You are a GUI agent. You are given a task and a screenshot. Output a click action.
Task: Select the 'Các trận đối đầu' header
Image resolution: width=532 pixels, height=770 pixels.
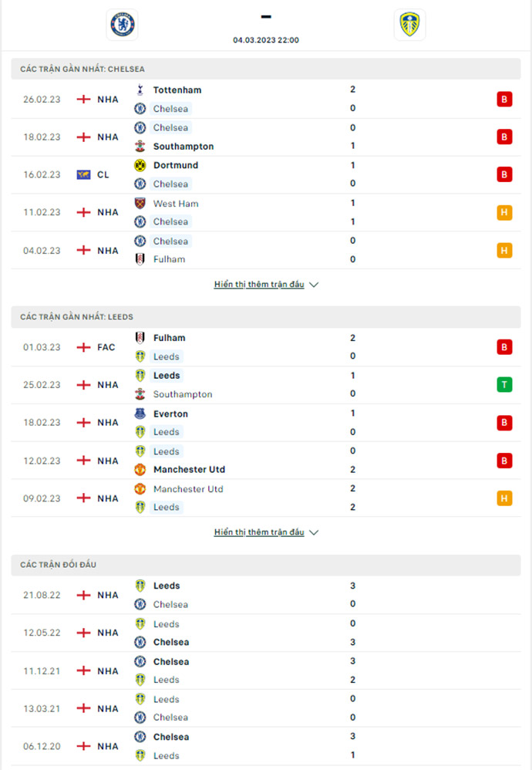point(266,565)
